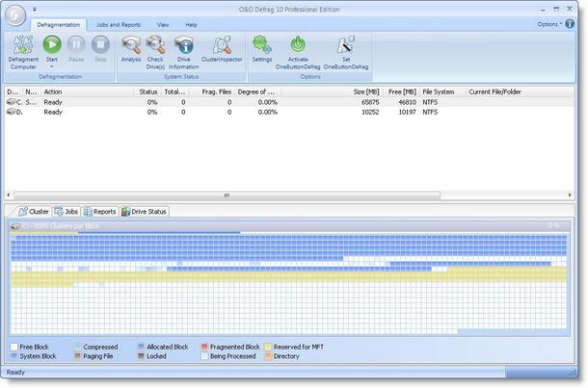Open the quick access toolbar dropdown arrow
The height and width of the screenshot is (388, 588).
pyautogui.click(x=34, y=10)
